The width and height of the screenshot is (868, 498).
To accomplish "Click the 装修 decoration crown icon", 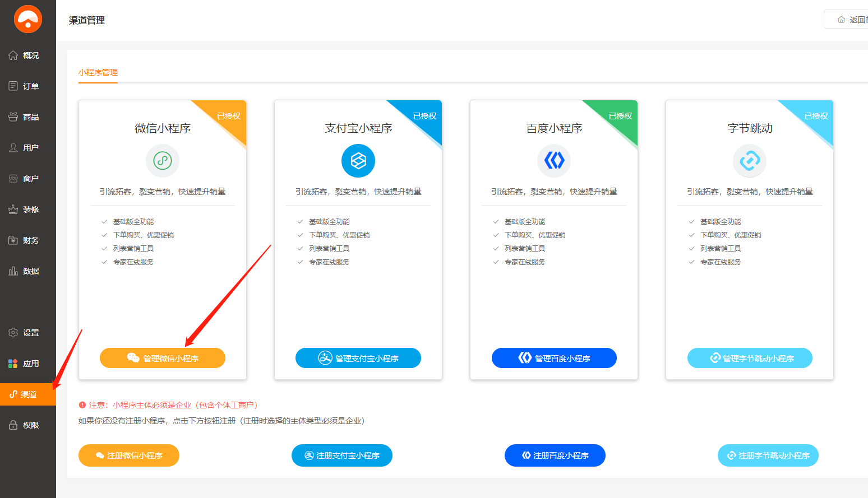I will pos(13,210).
